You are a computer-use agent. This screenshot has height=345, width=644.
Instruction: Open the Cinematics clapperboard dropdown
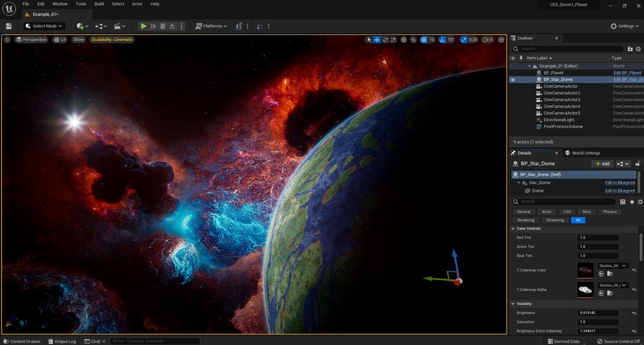[x=120, y=26]
